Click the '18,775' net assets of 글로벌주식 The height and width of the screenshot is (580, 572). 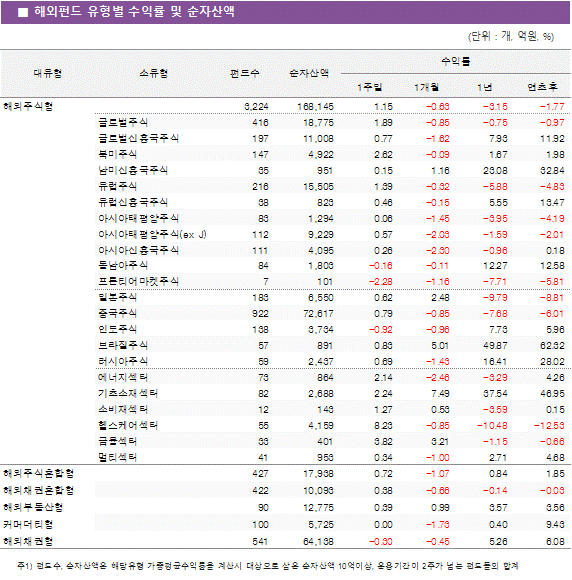(319, 123)
